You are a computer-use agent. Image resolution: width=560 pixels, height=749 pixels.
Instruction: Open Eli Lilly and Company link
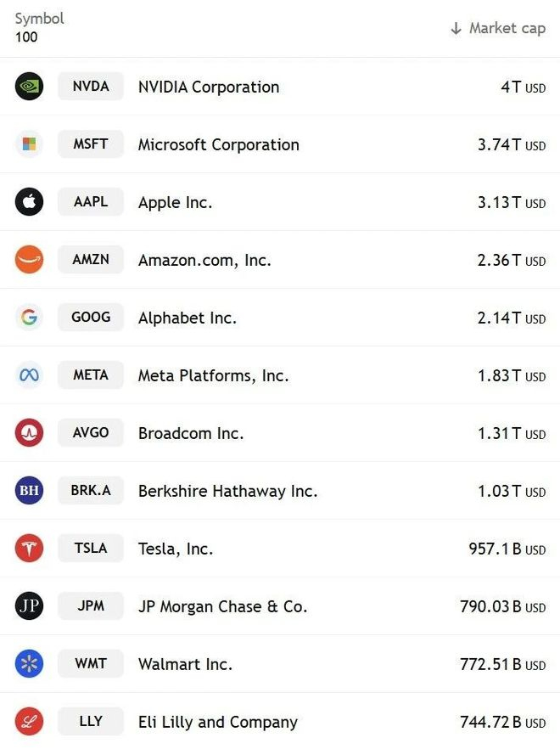pyautogui.click(x=218, y=723)
